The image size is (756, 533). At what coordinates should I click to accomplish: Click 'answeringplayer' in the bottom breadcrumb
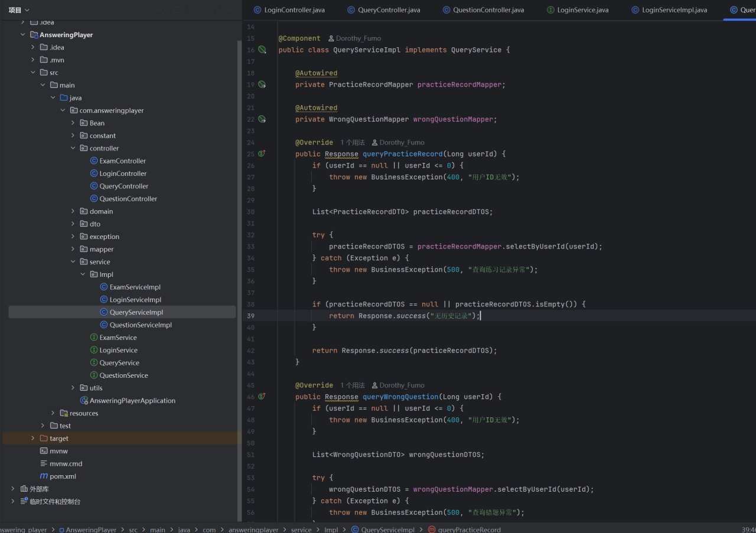(x=253, y=529)
